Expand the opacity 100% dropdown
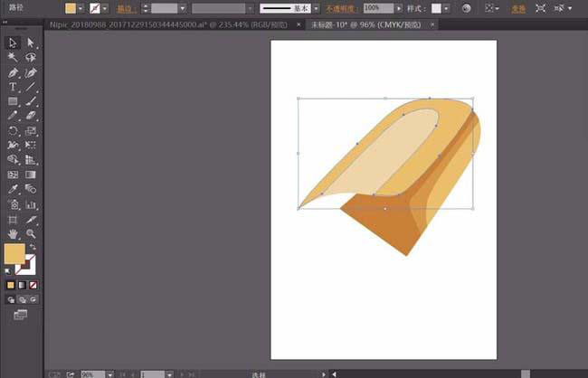The image size is (588, 378). (400, 8)
